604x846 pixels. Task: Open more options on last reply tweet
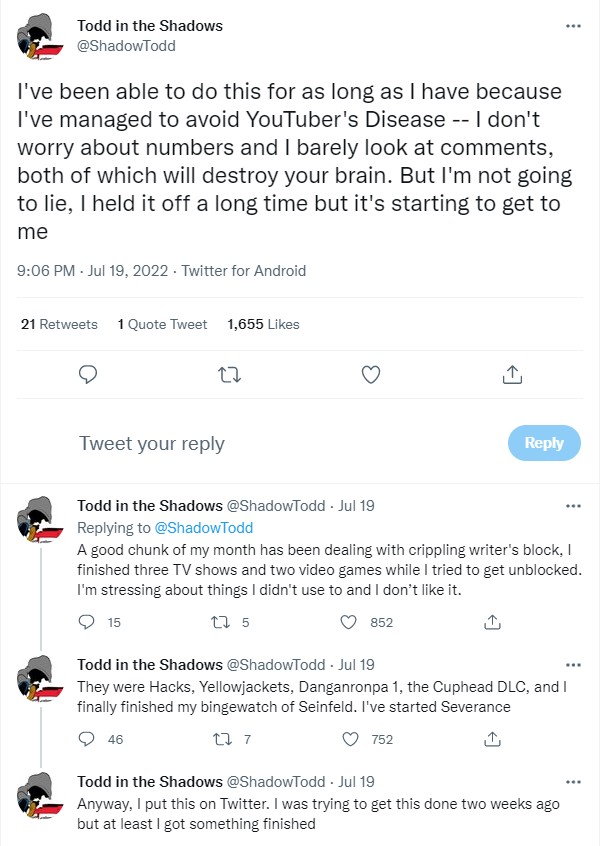(573, 782)
